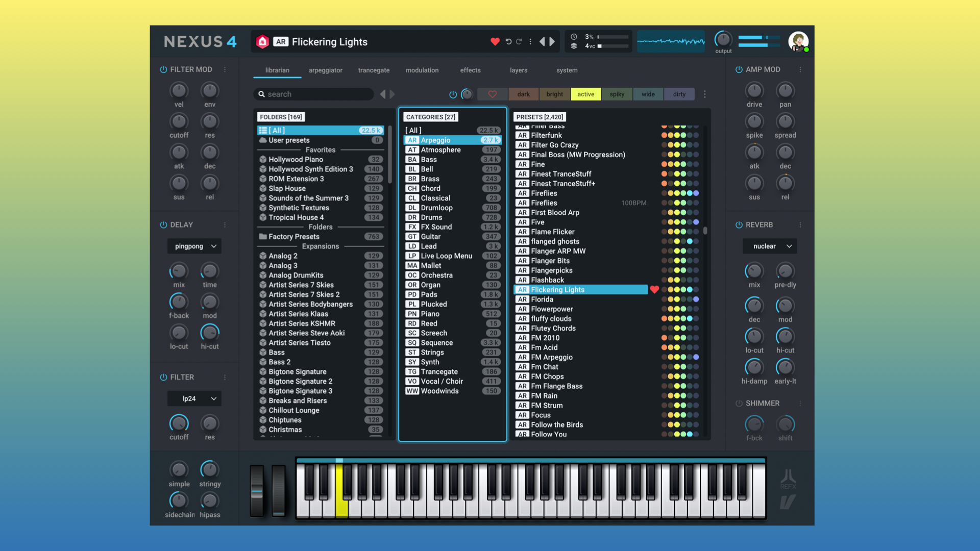
Task: Switch to the modulation tab
Action: [x=422, y=70]
